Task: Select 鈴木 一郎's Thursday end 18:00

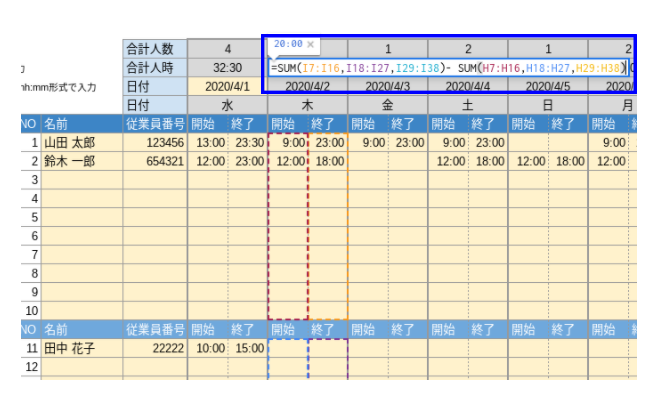Action: pos(328,161)
